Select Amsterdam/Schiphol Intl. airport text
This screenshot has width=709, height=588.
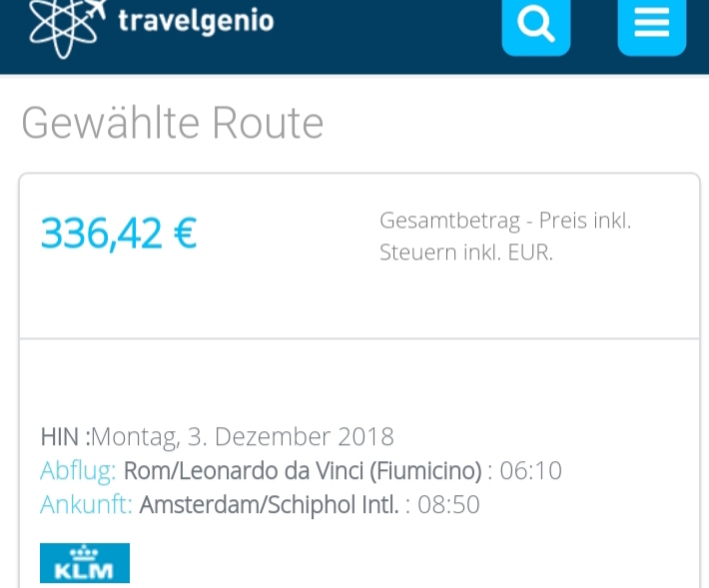coord(269,505)
